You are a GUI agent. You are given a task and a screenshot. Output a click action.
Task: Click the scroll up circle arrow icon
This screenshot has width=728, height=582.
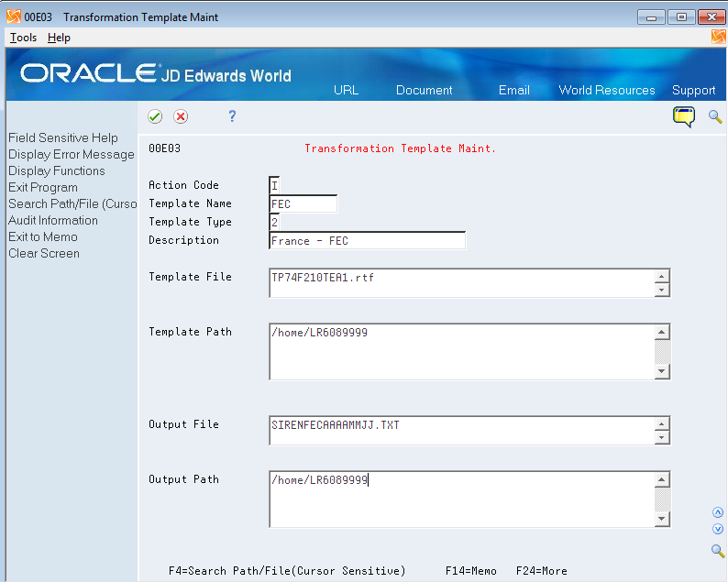(x=718, y=512)
